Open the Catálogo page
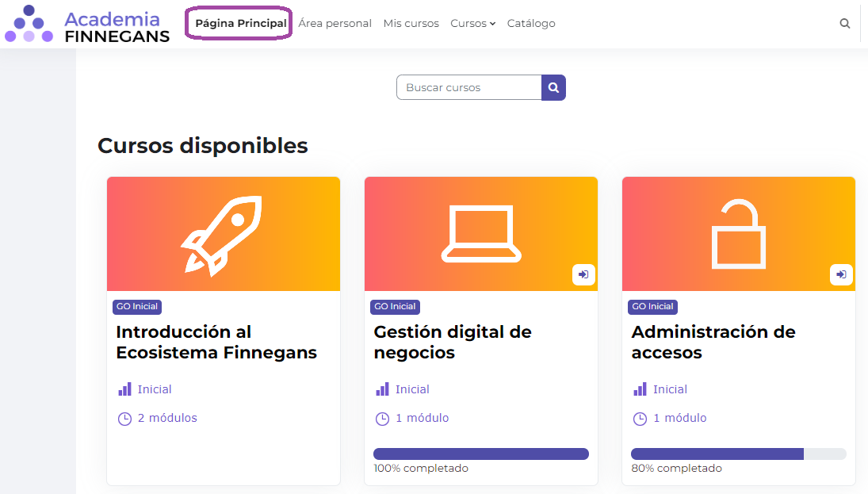The image size is (868, 494). click(x=531, y=24)
